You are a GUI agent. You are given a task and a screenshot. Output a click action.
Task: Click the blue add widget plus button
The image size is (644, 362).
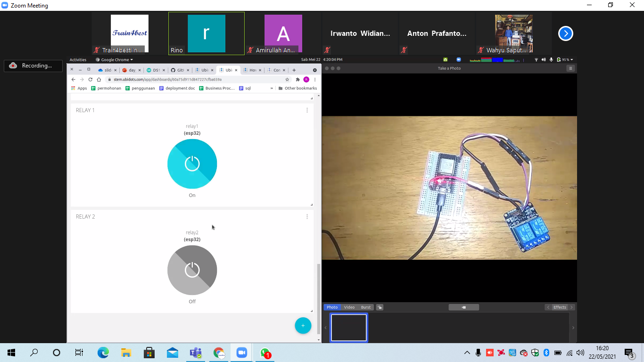point(303,326)
